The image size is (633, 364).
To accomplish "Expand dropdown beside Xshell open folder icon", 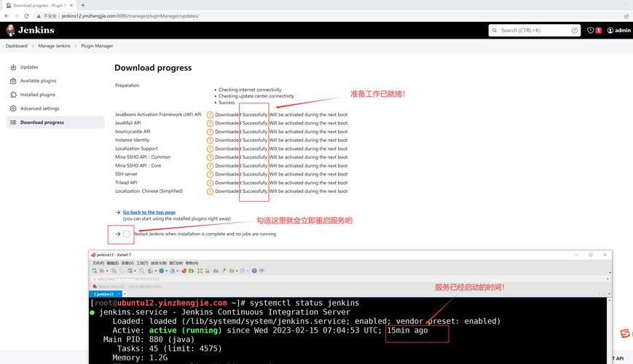I will 107,271.
